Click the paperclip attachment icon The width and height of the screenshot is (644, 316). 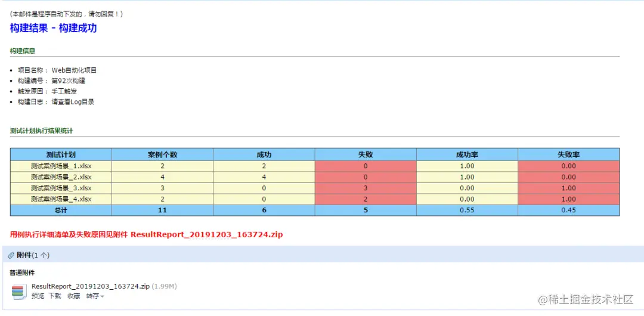[11, 255]
